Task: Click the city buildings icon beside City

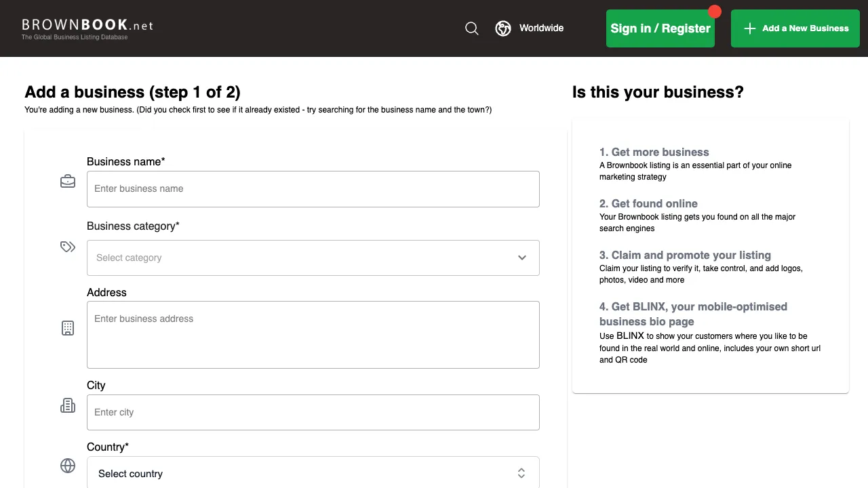Action: (68, 405)
